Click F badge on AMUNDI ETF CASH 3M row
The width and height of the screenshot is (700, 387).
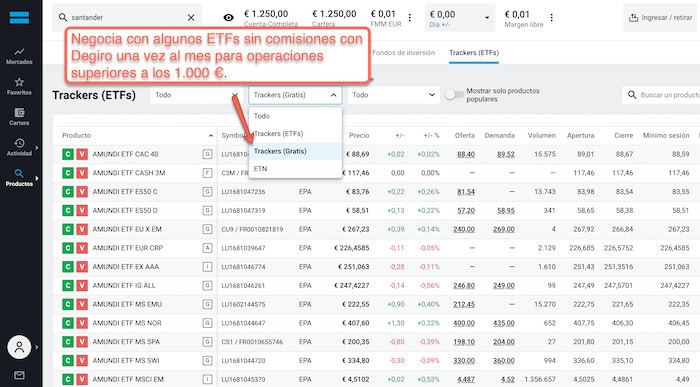point(207,173)
